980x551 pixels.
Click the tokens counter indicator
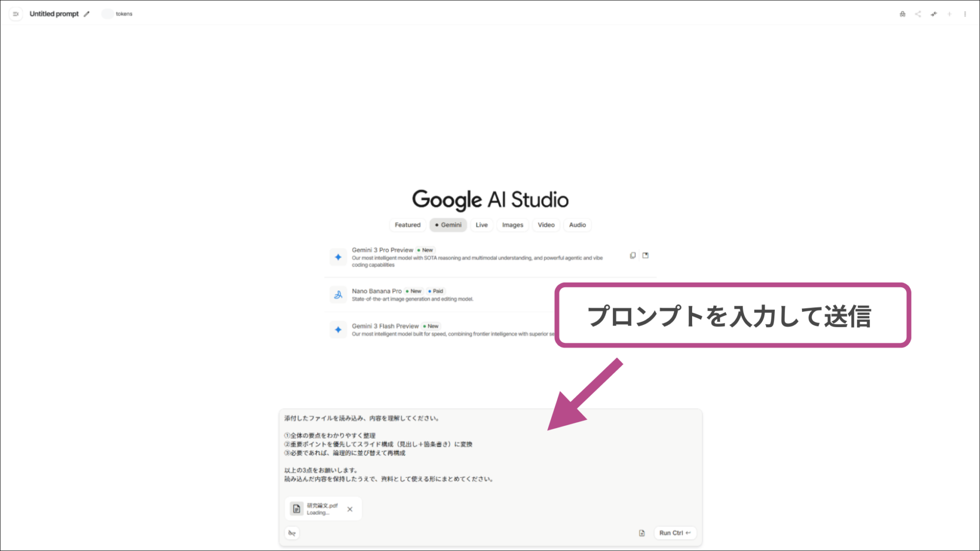[117, 14]
